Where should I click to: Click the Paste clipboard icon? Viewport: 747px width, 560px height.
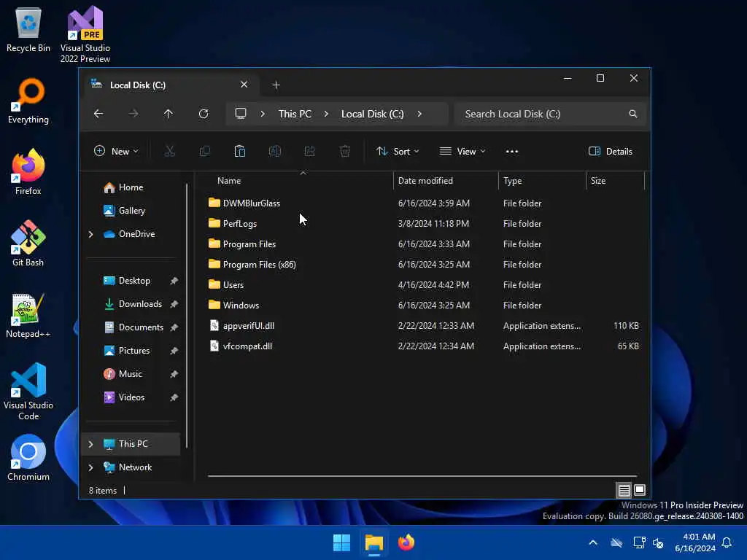point(239,152)
